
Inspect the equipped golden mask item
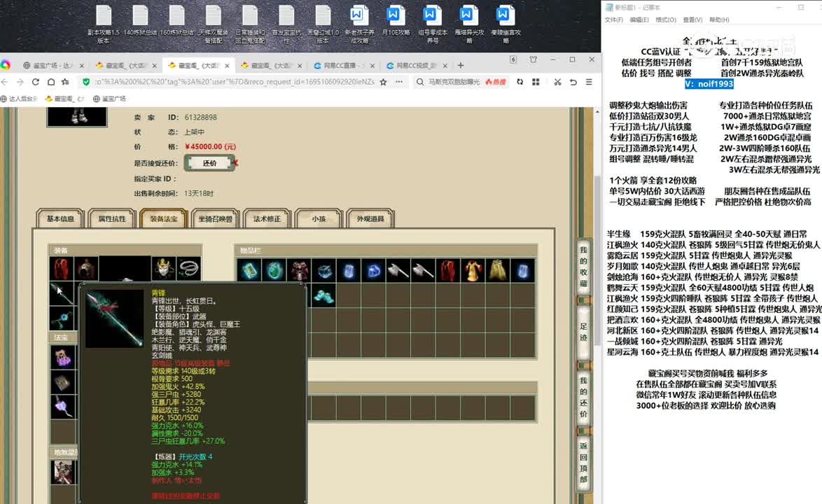click(164, 268)
